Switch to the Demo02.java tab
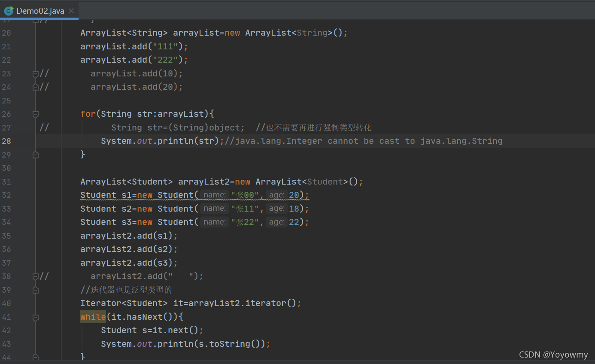Image resolution: width=595 pixels, height=364 pixels. [39, 11]
